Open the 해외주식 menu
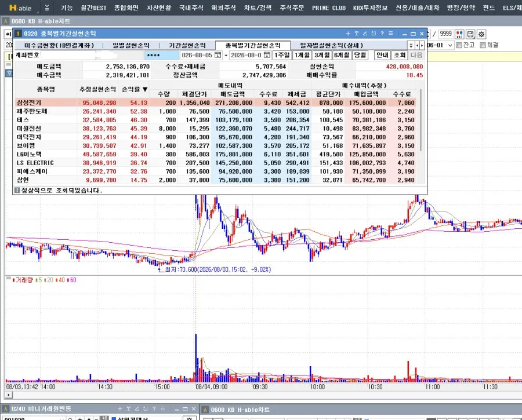522x420 pixels. click(x=223, y=8)
